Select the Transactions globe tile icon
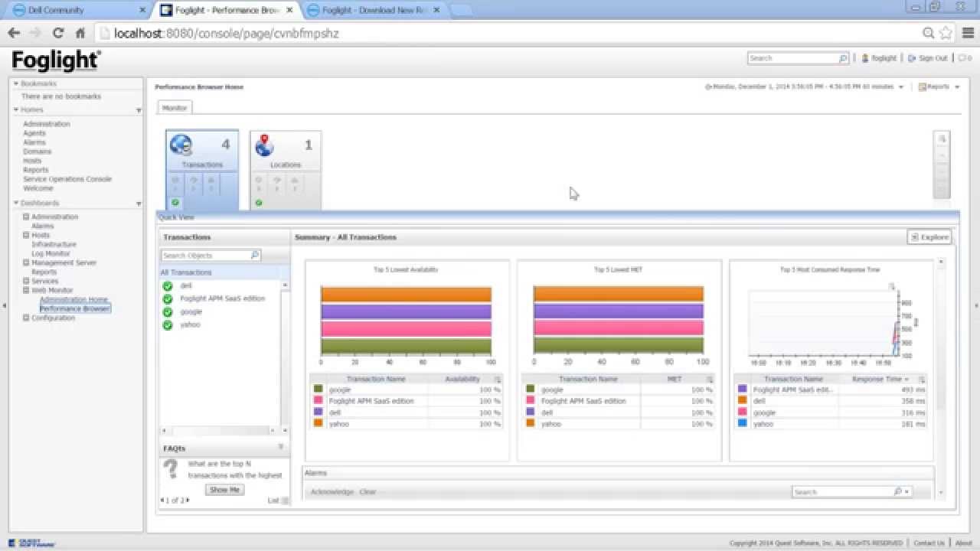The image size is (980, 551). click(x=181, y=145)
